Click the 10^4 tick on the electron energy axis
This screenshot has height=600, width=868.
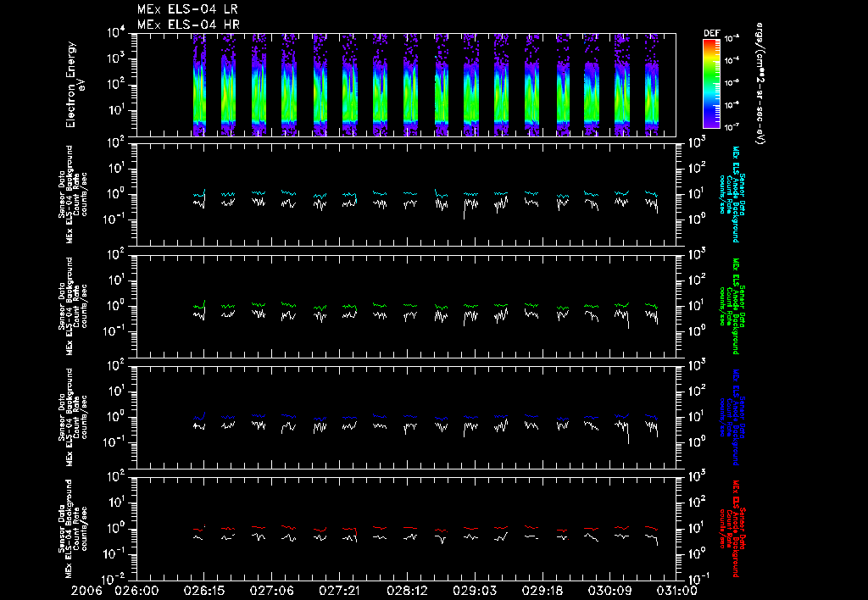(115, 33)
